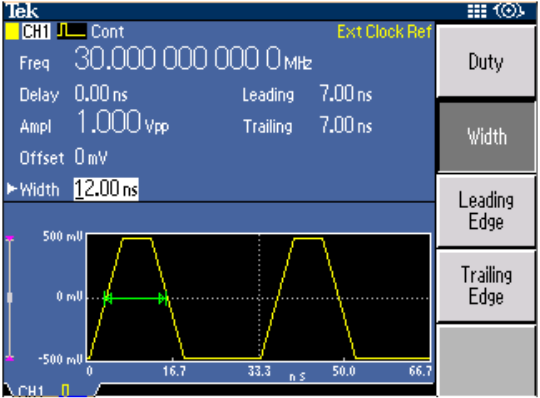
Task: Click the arrow marker beside Width
Action: (x=12, y=189)
